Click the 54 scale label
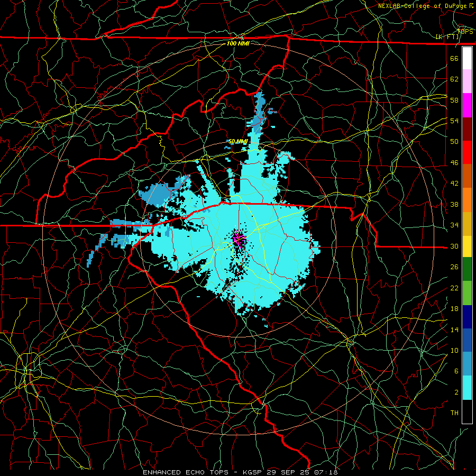Viewport: 476px width, 476px height. pyautogui.click(x=454, y=121)
